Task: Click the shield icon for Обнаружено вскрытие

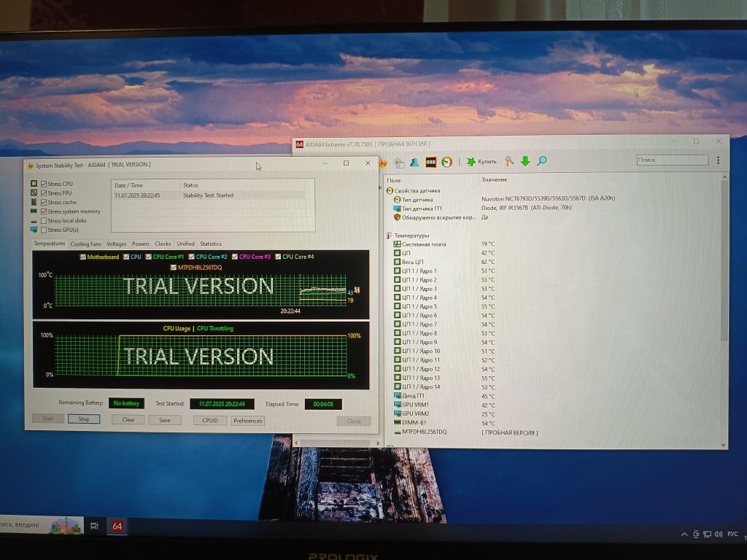Action: (397, 217)
